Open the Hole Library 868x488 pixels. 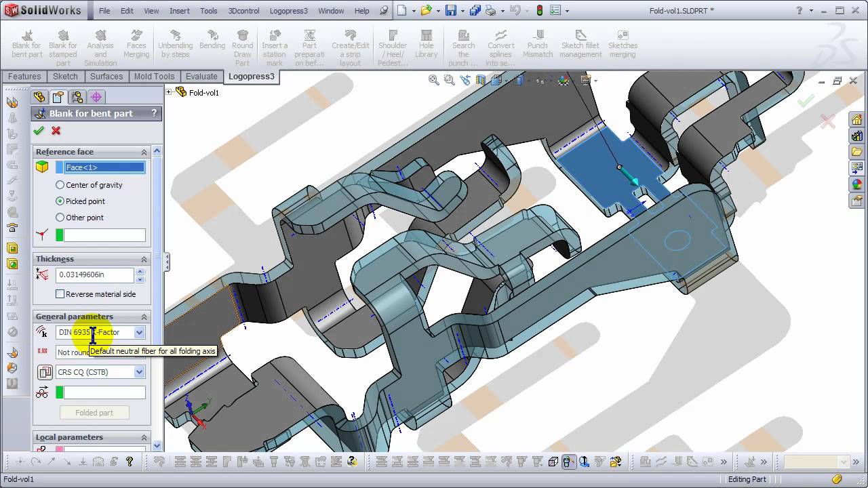427,45
